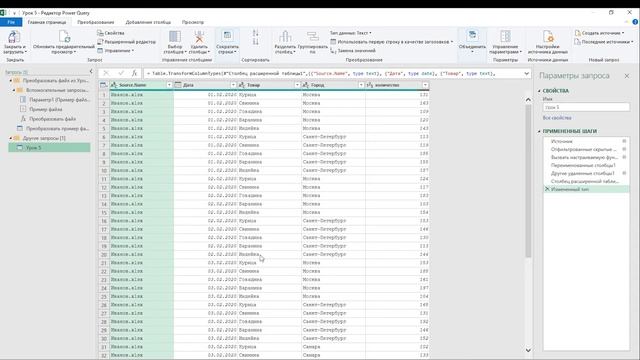Close the Query Settings (Параметры запроса) pane
Viewport: 640px width, 360px height.
tap(627, 76)
